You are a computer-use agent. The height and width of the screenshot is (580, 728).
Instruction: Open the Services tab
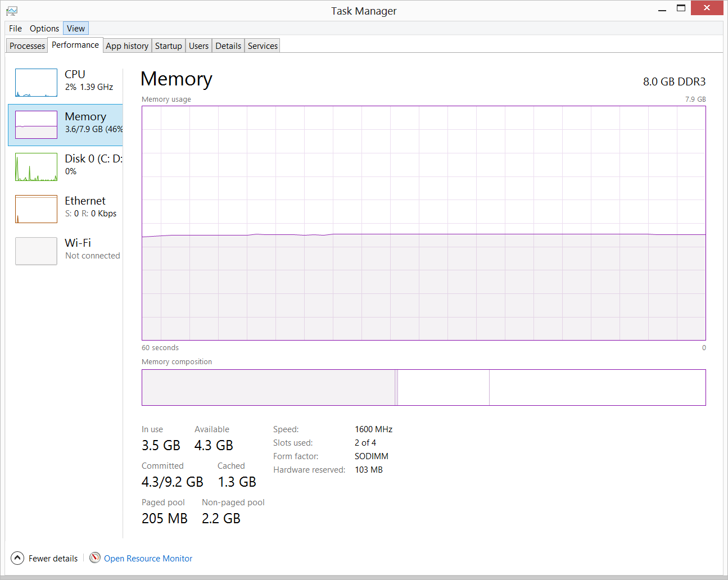[263, 46]
